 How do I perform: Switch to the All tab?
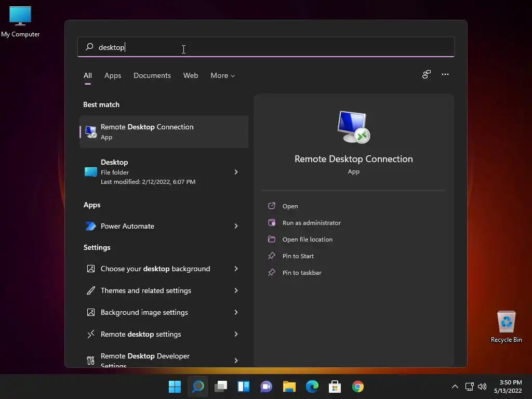click(87, 75)
